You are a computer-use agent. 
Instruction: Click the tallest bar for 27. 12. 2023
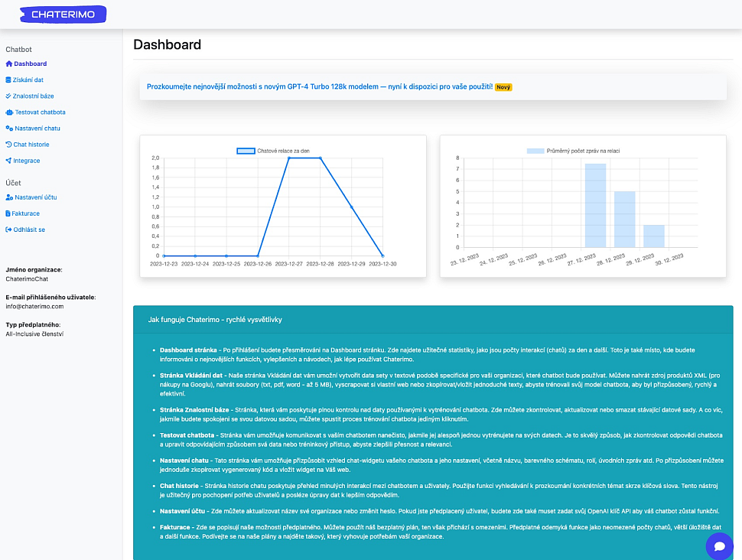(595, 205)
